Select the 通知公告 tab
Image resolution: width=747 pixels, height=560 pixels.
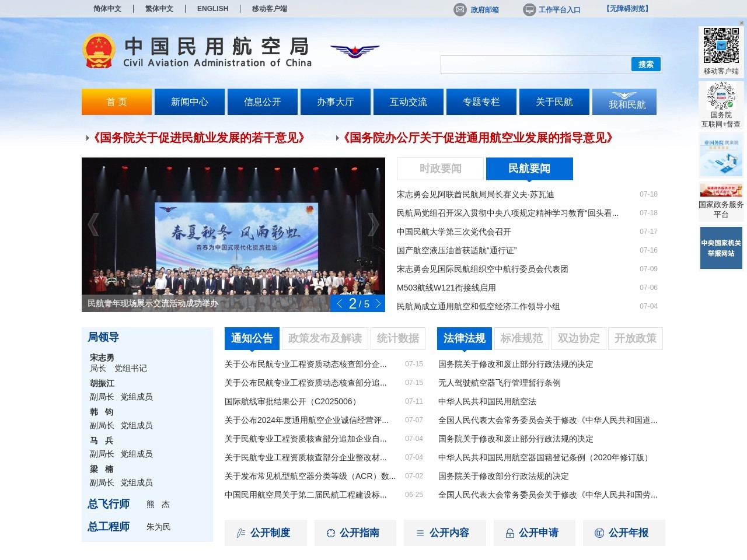pos(252,338)
